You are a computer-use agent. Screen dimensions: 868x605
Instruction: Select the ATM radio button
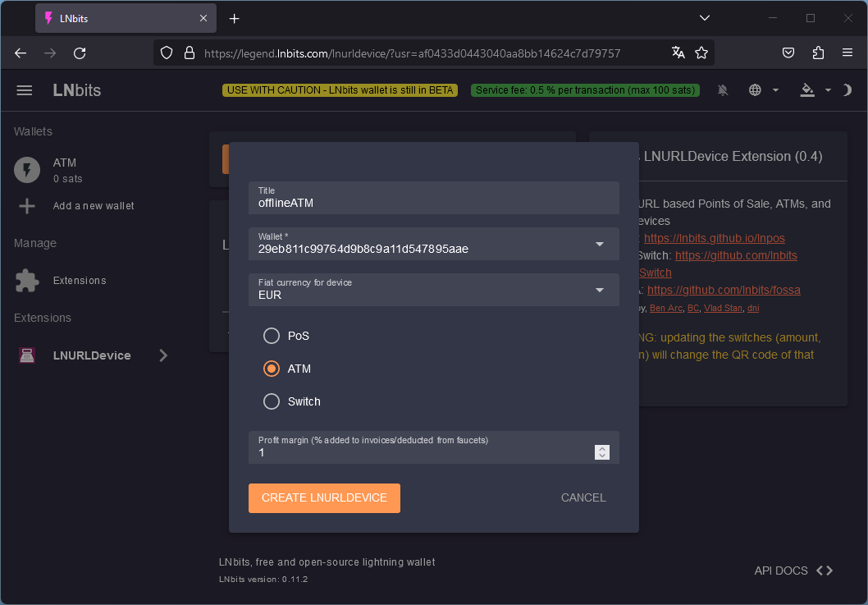(x=272, y=369)
